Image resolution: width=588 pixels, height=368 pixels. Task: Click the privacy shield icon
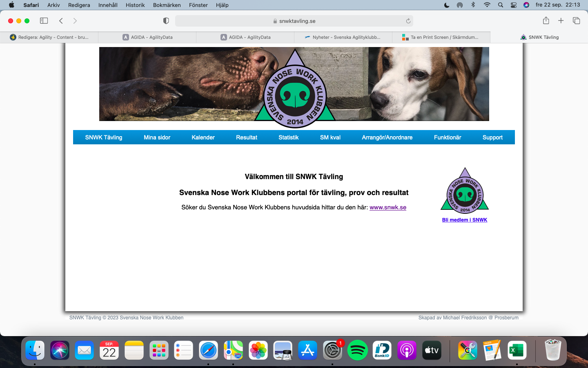pos(166,21)
